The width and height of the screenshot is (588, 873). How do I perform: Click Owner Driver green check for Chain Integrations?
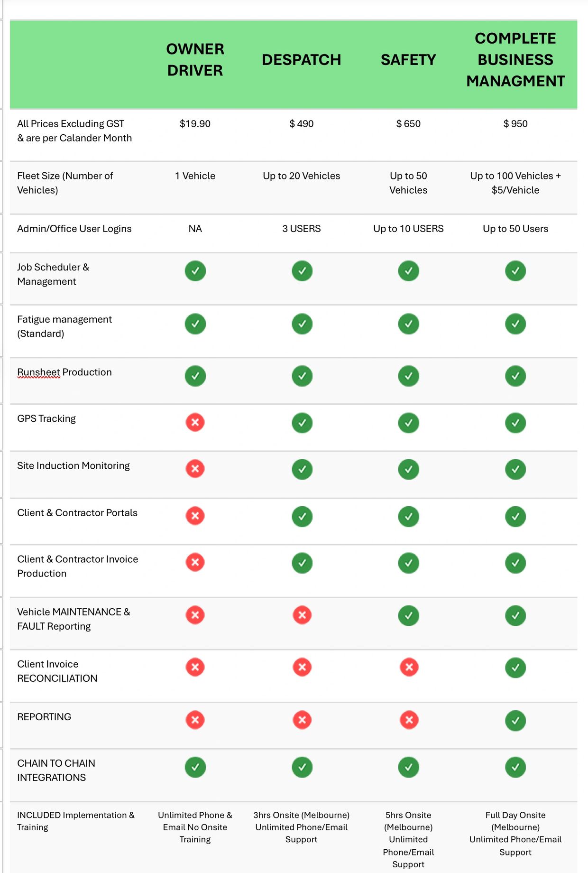click(195, 767)
